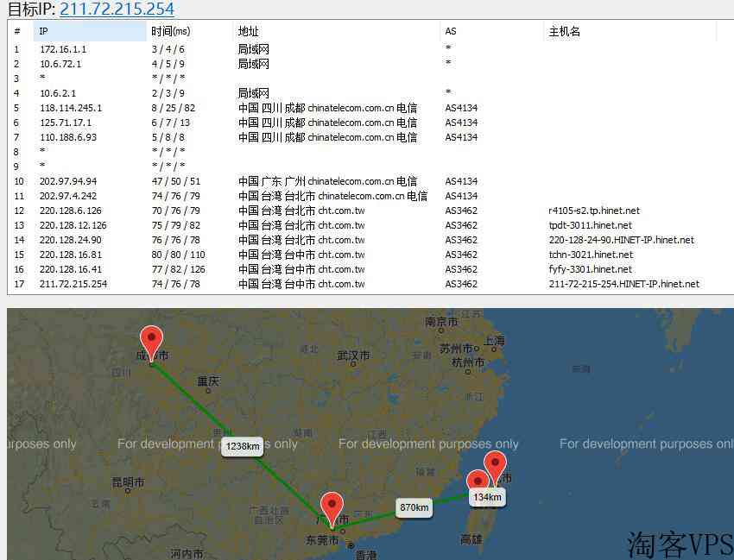Click the 南京市 city label on map
The width and height of the screenshot is (734, 560).
(x=442, y=322)
